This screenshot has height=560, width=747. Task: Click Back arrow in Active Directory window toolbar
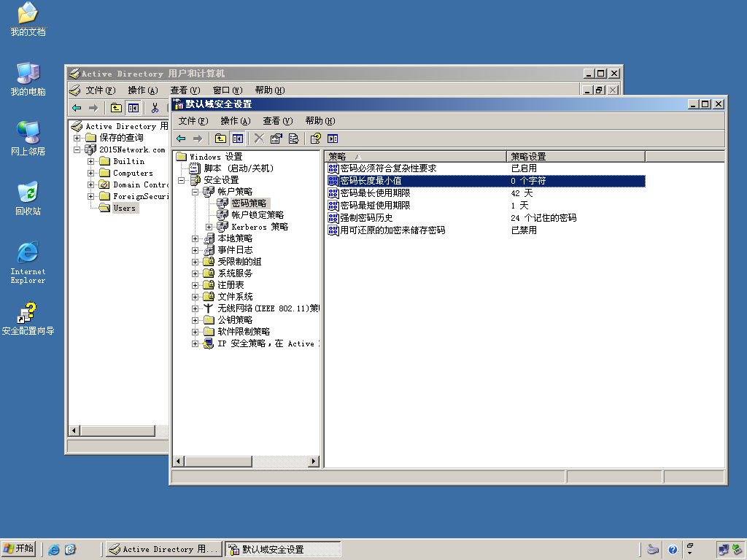(x=77, y=108)
